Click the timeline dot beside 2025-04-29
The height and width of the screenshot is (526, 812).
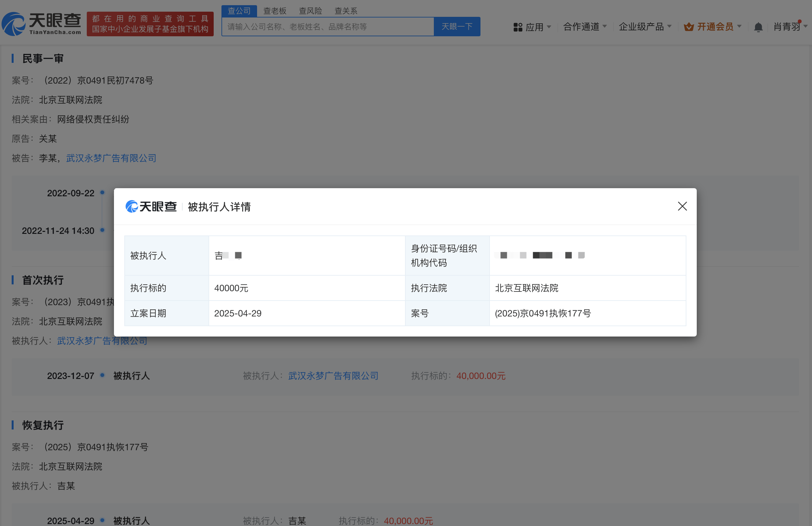pyautogui.click(x=102, y=520)
